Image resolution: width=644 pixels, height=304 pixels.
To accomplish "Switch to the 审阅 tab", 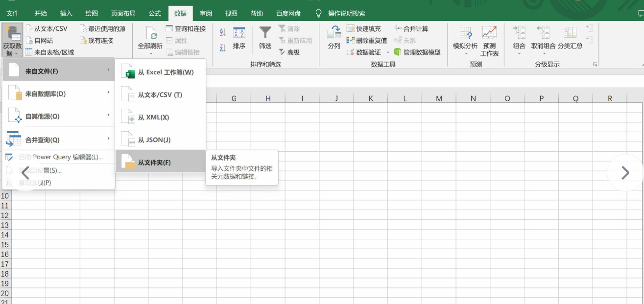I will pyautogui.click(x=206, y=13).
